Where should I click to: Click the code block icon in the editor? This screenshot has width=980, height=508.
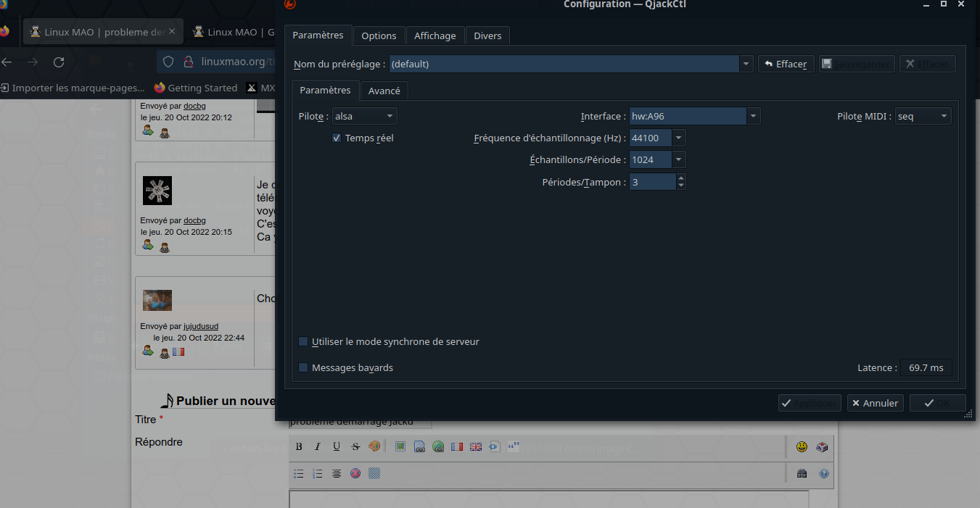[x=495, y=447]
